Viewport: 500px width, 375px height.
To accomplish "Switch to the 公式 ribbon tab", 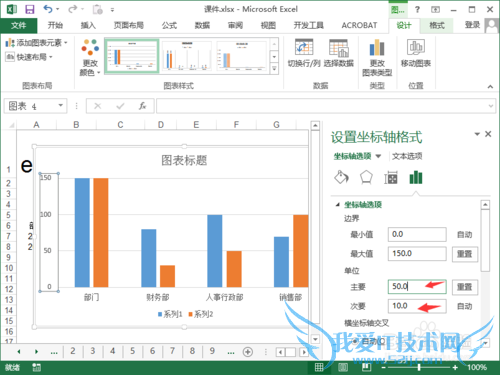I will pyautogui.click(x=169, y=25).
